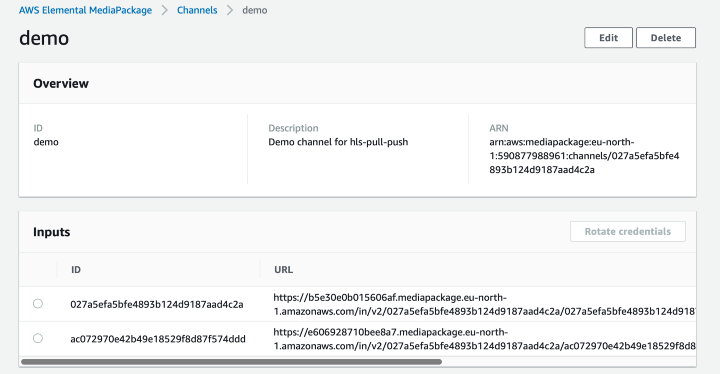Select input ac072970e42b49e18529f8d87f574ddd radio button
720x374 pixels.
[x=38, y=339]
